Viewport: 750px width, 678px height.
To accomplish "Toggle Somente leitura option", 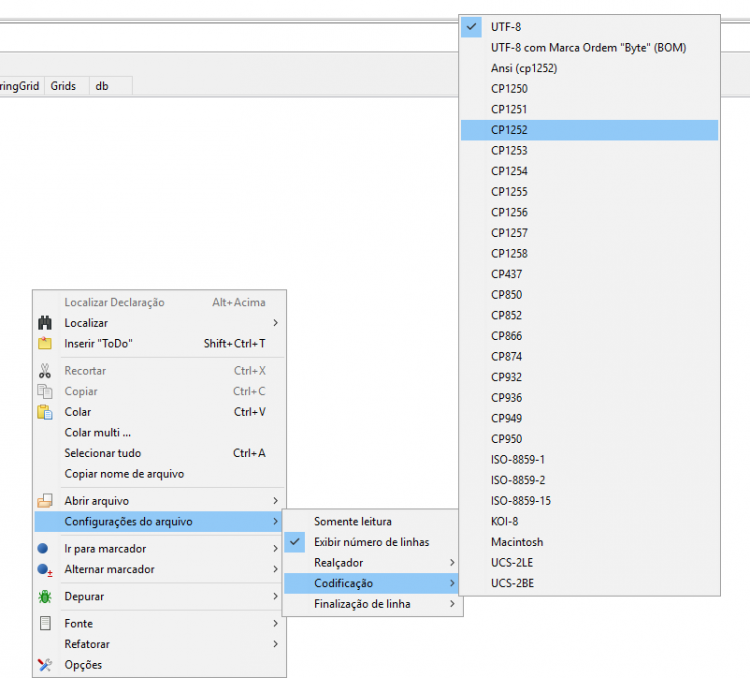I will point(371,522).
